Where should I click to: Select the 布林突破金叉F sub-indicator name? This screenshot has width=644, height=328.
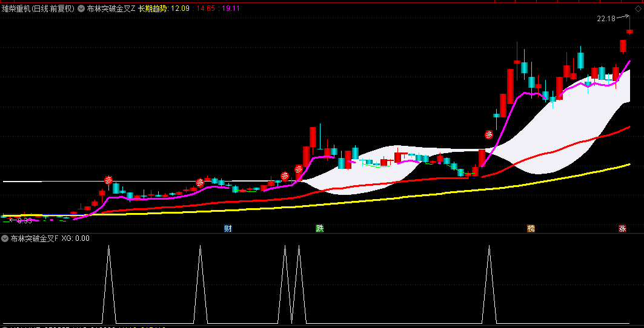pos(35,238)
